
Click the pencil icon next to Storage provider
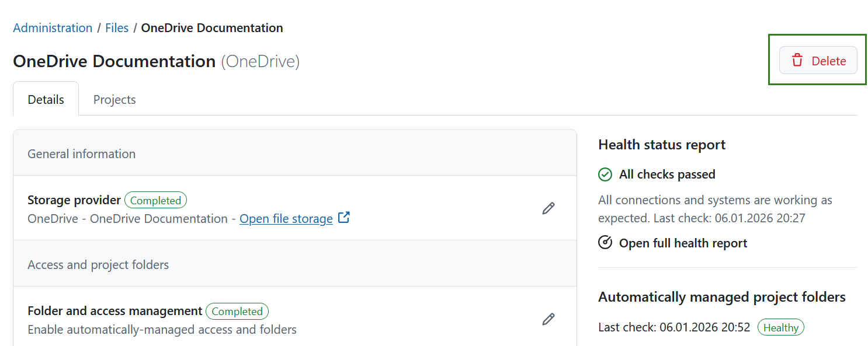[548, 208]
